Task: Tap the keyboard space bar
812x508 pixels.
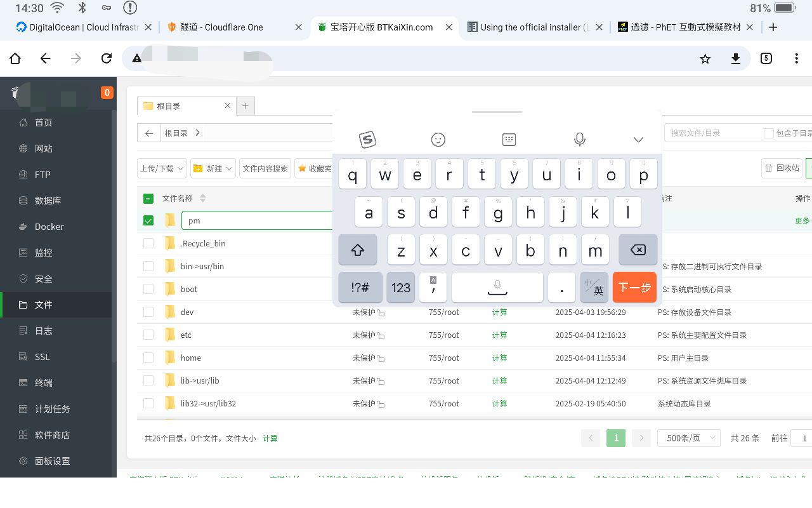Action: [497, 288]
